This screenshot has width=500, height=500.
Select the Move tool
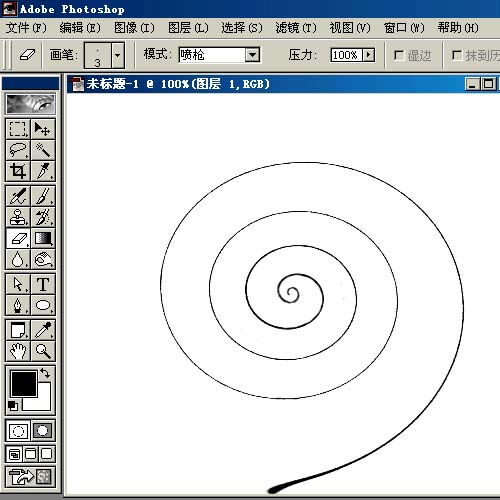click(43, 129)
